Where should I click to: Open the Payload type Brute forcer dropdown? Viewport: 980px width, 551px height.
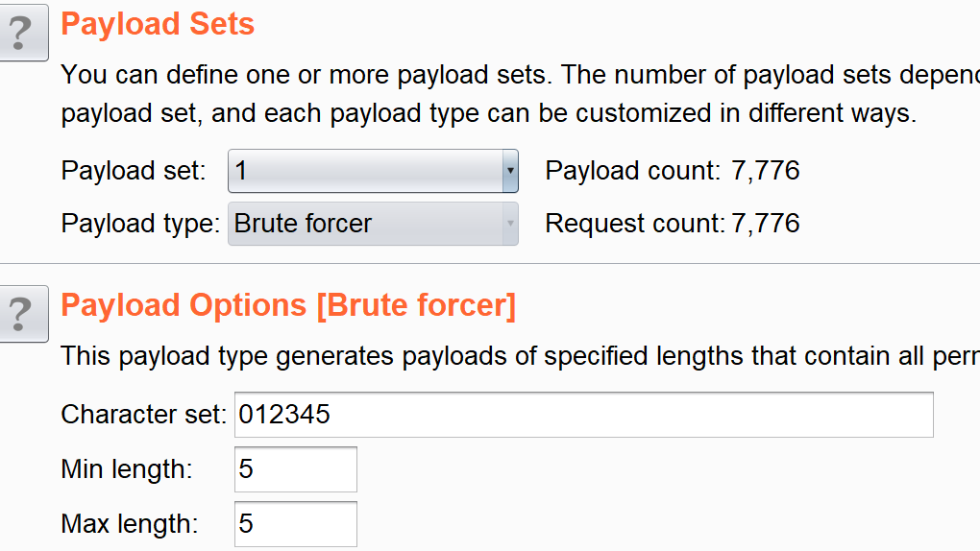(365, 224)
